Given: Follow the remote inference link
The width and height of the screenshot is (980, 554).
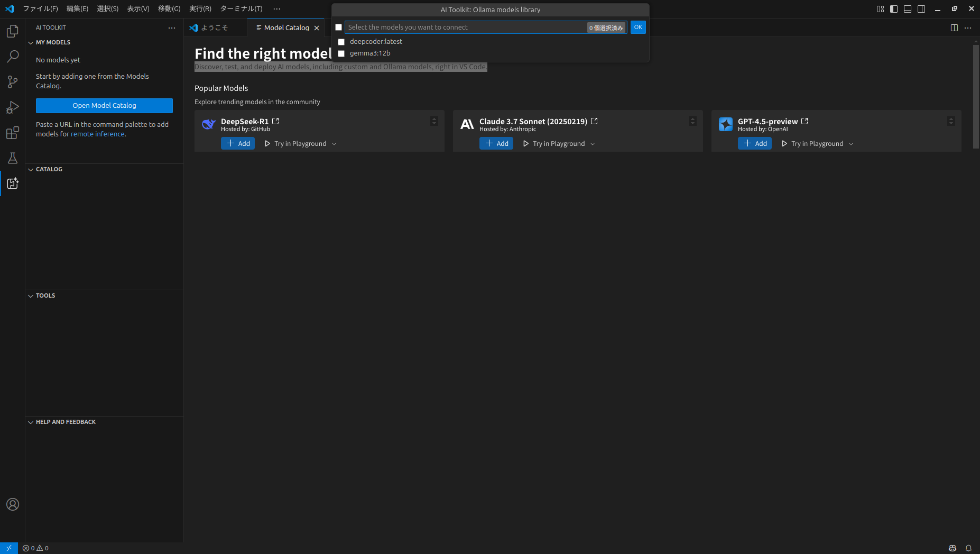Looking at the screenshot, I should [98, 134].
